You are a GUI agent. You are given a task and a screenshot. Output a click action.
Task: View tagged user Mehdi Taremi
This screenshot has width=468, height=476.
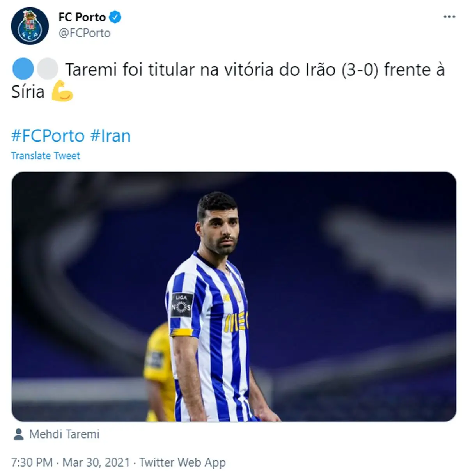(64, 434)
